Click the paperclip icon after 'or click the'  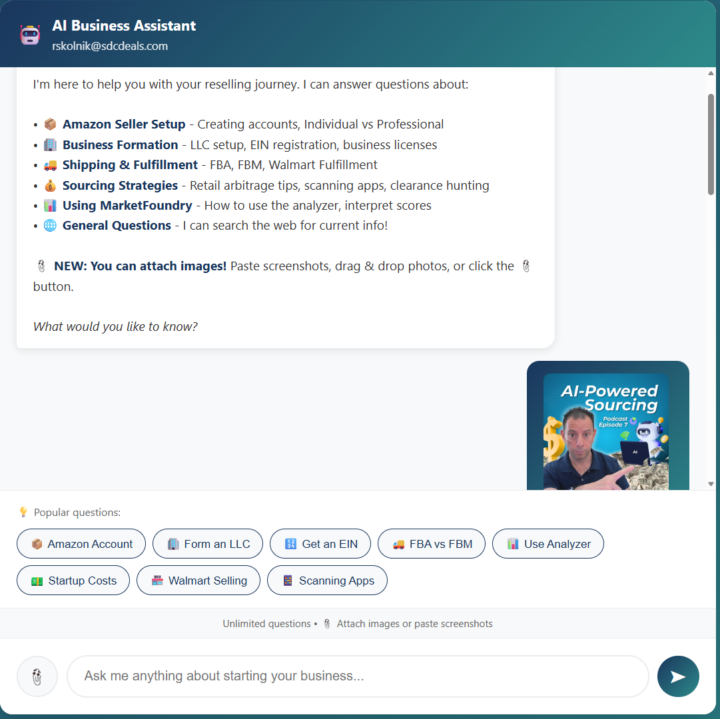(526, 266)
